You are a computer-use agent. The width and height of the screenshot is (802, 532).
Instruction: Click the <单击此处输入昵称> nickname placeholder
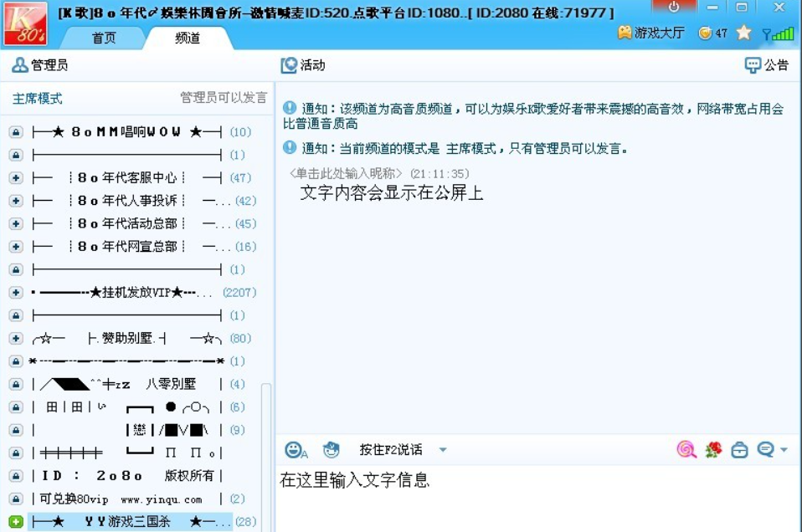346,174
